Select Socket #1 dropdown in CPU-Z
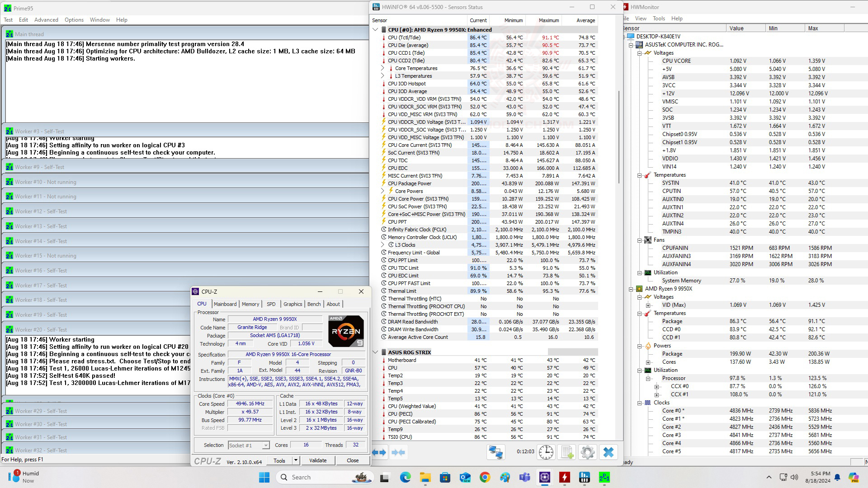Image resolution: width=868 pixels, height=488 pixels. (247, 445)
